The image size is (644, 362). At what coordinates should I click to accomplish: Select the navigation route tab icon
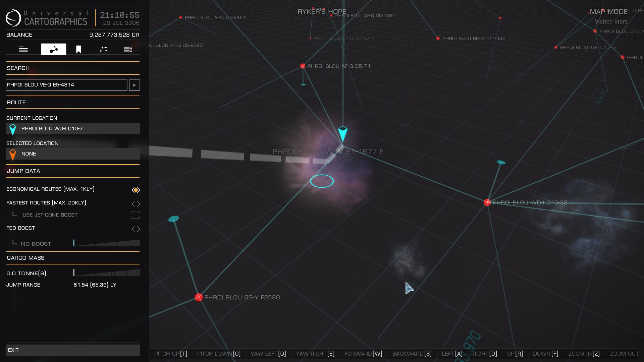point(54,49)
